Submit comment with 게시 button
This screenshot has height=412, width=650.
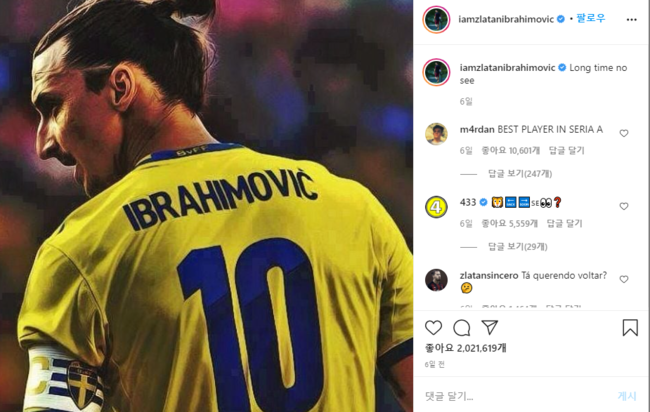pyautogui.click(x=626, y=396)
